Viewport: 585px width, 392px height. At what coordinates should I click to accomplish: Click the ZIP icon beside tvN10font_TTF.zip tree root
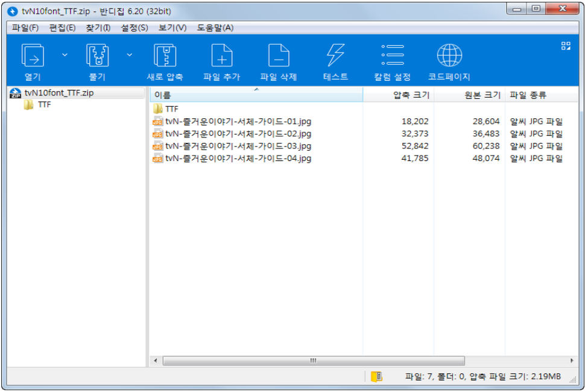coord(15,93)
